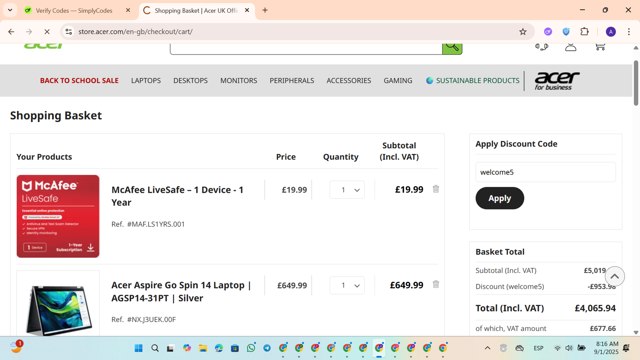The width and height of the screenshot is (640, 360).
Task: Select the Shopping Basket Acer tab
Action: pyautogui.click(x=196, y=11)
